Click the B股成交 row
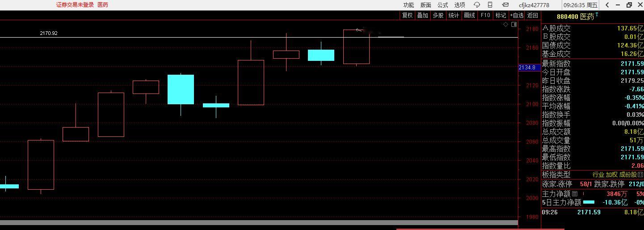The width and height of the screenshot is (644, 230). pyautogui.click(x=593, y=37)
